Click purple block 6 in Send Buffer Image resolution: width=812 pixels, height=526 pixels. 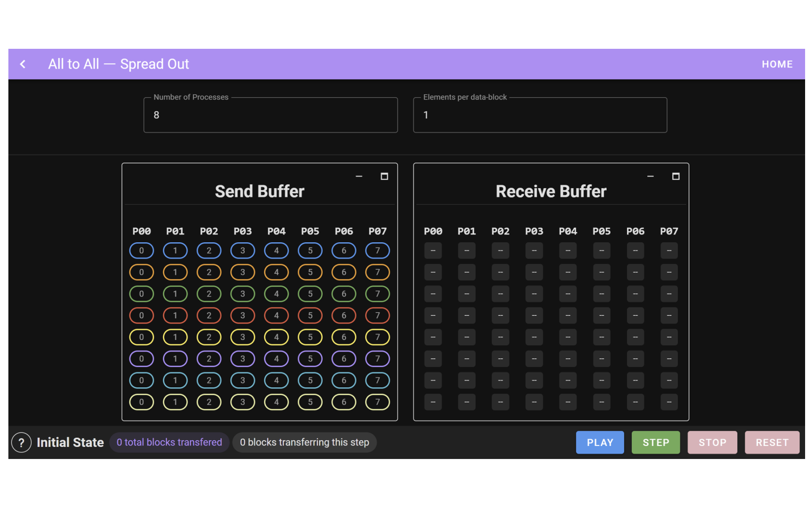(344, 359)
